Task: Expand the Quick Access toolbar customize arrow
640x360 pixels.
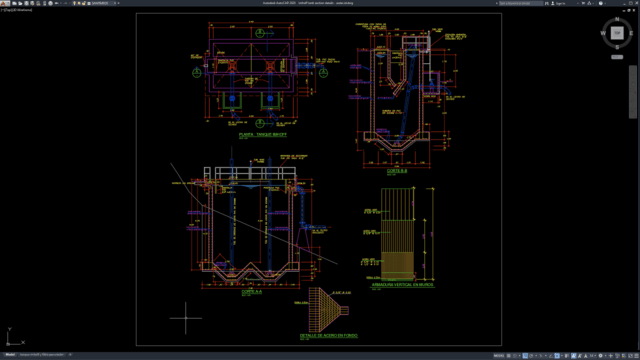Action: (118, 3)
